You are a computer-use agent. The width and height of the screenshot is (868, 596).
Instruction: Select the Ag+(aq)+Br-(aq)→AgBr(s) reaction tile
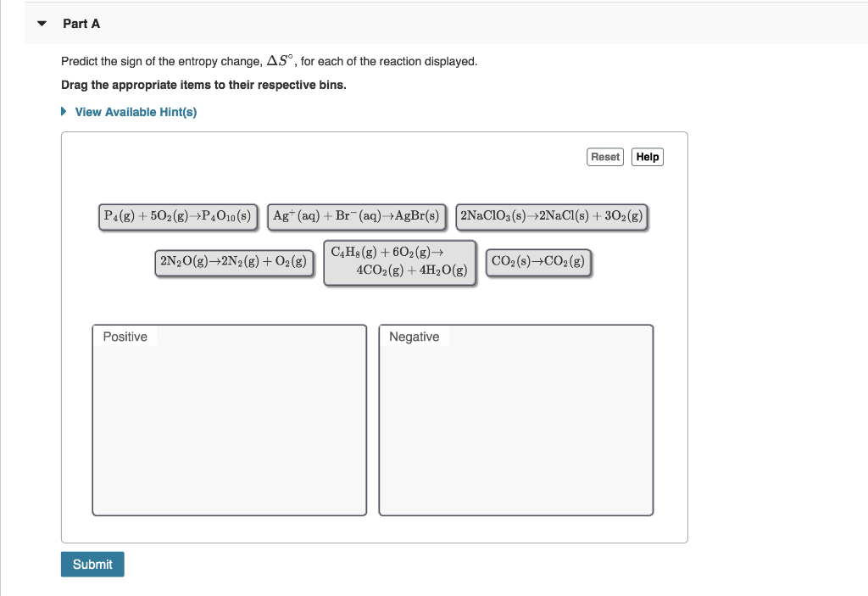point(356,216)
